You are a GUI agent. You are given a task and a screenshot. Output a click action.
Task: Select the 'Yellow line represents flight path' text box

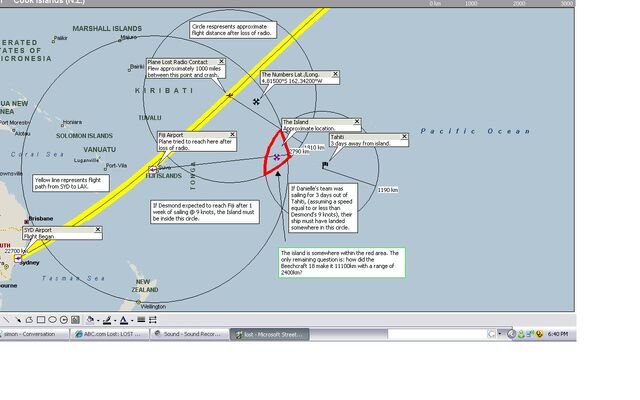click(x=71, y=183)
